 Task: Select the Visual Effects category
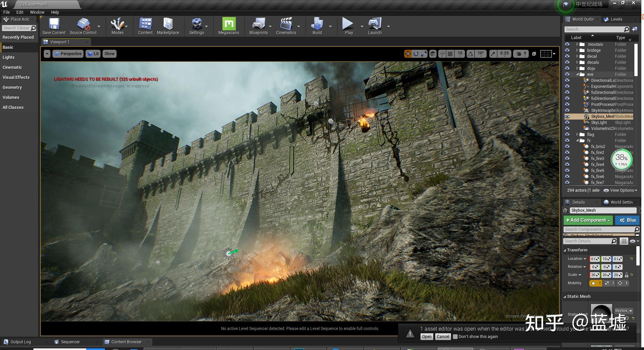pyautogui.click(x=16, y=77)
